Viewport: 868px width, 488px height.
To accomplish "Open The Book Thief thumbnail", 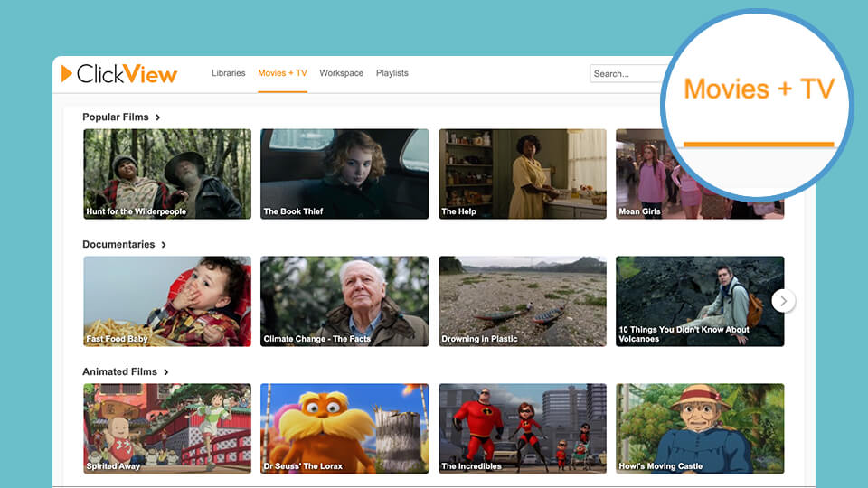I will (x=344, y=174).
